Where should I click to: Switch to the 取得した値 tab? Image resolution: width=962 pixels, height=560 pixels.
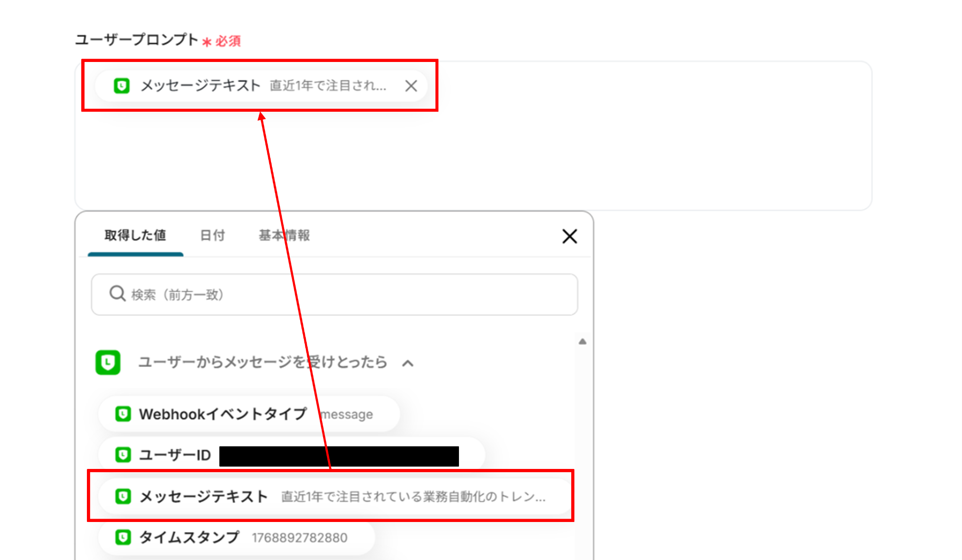(x=135, y=235)
